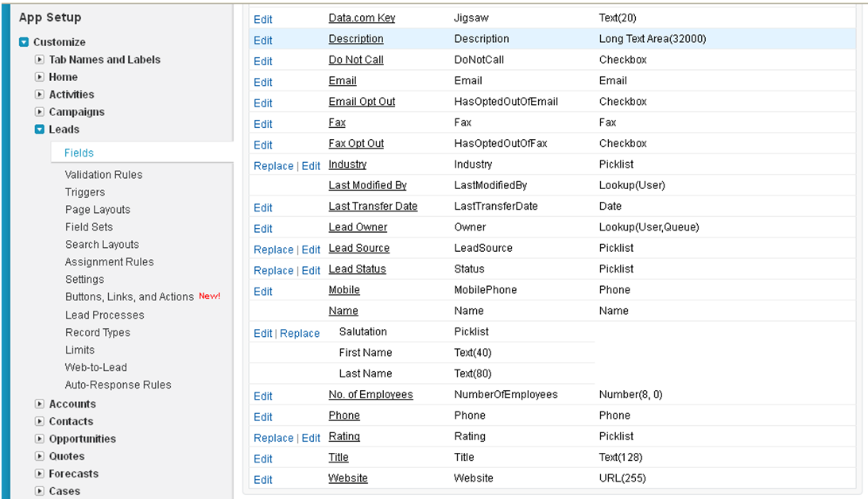Open Validation Rules under Leads
868x499 pixels.
click(x=103, y=175)
